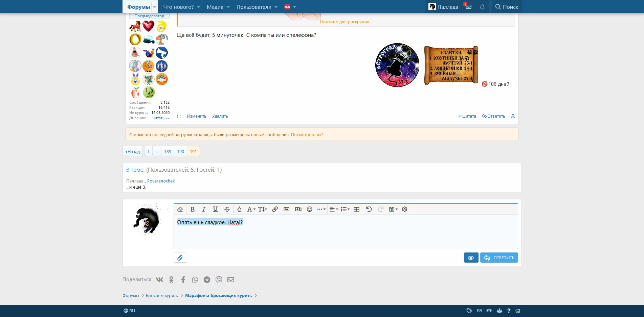Insert a link in the editor

pyautogui.click(x=275, y=209)
